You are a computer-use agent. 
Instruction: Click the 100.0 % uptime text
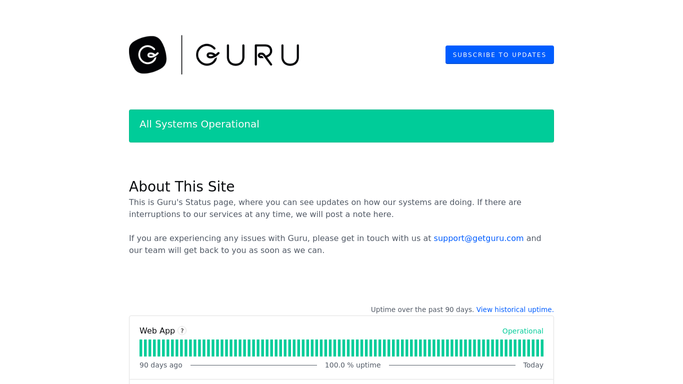(x=353, y=365)
